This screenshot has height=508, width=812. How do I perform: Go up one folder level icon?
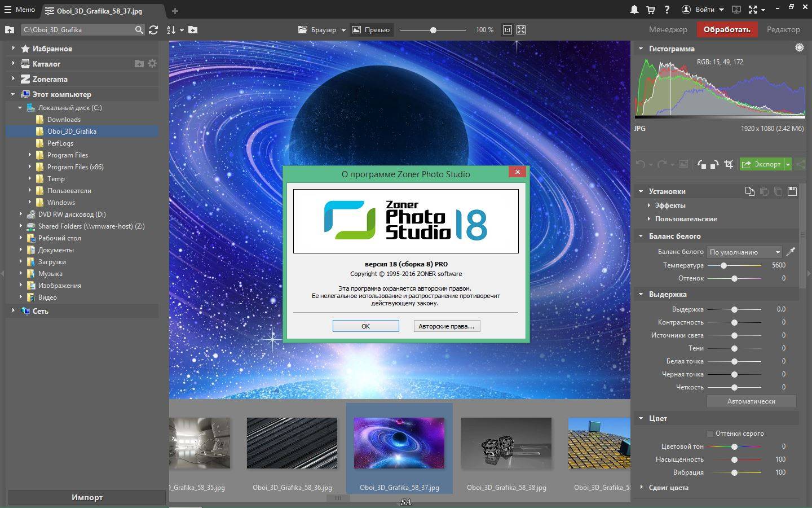coord(10,30)
